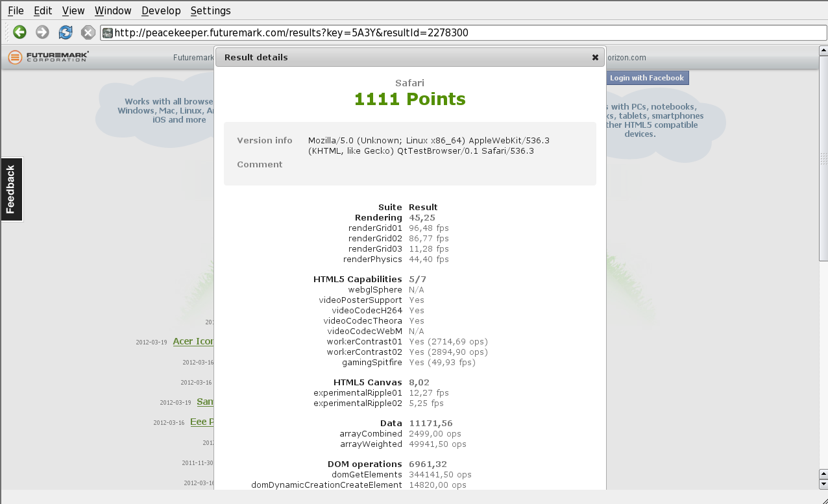Image resolution: width=828 pixels, height=504 pixels.
Task: Click the 11171,56 Data score value
Action: [431, 423]
